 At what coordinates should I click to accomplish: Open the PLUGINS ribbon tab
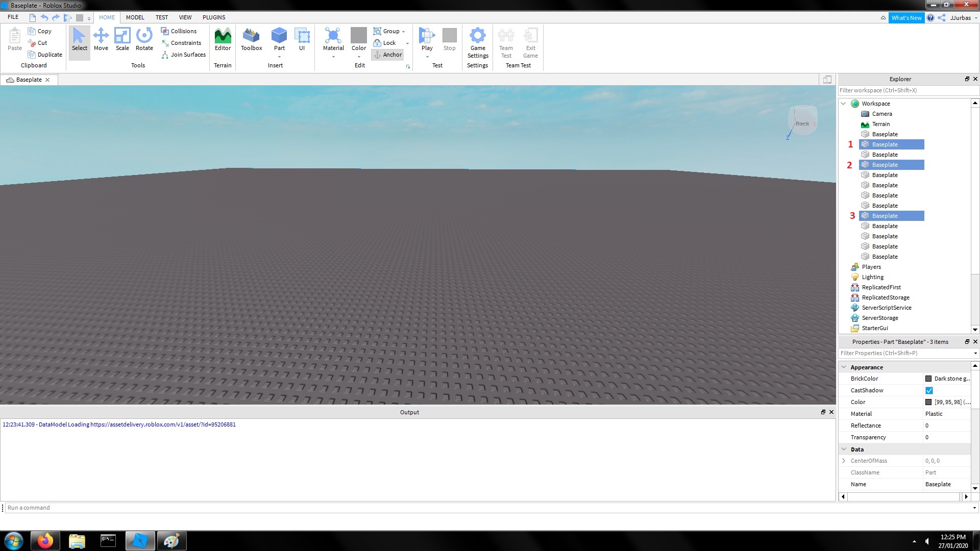pos(213,17)
